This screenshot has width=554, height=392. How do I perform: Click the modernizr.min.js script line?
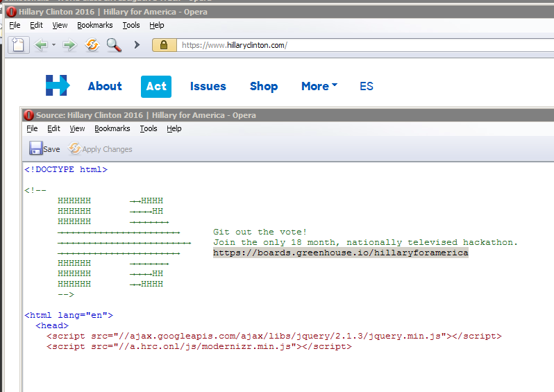[x=199, y=346]
